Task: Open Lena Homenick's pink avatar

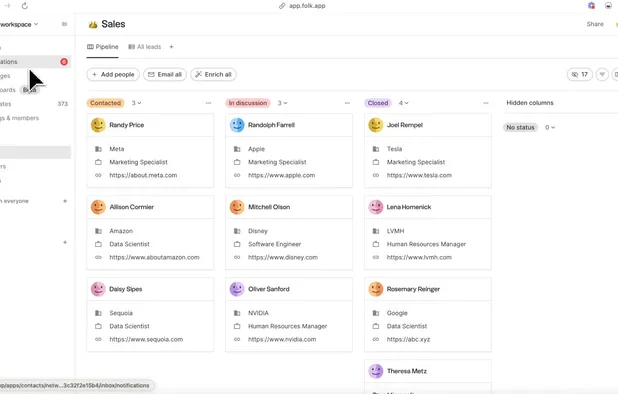Action: 376,207
